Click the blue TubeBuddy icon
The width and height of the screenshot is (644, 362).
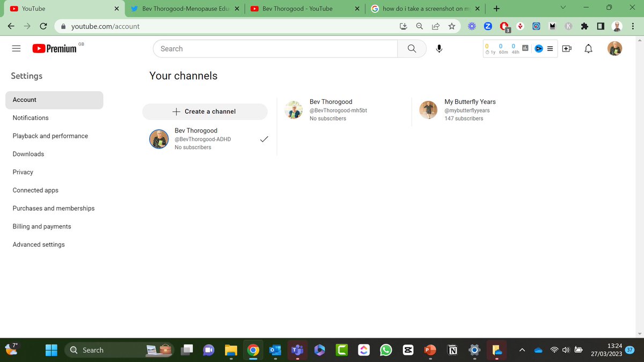point(539,48)
